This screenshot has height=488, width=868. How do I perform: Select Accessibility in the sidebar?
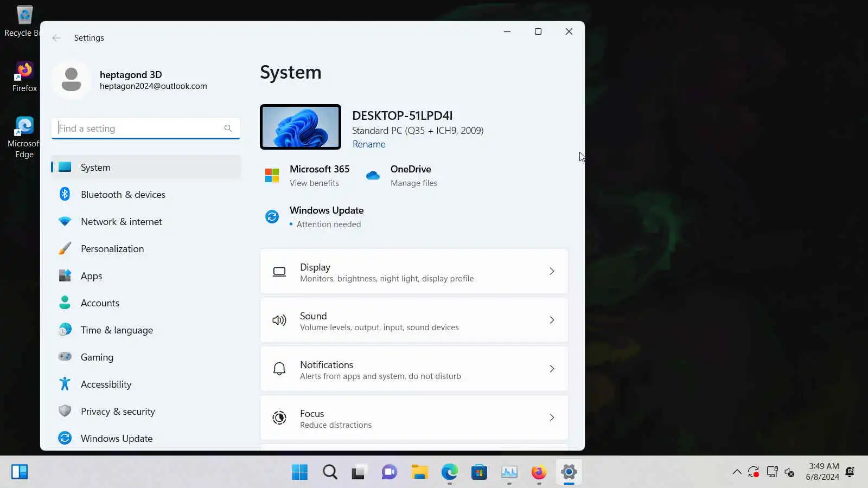(146, 384)
